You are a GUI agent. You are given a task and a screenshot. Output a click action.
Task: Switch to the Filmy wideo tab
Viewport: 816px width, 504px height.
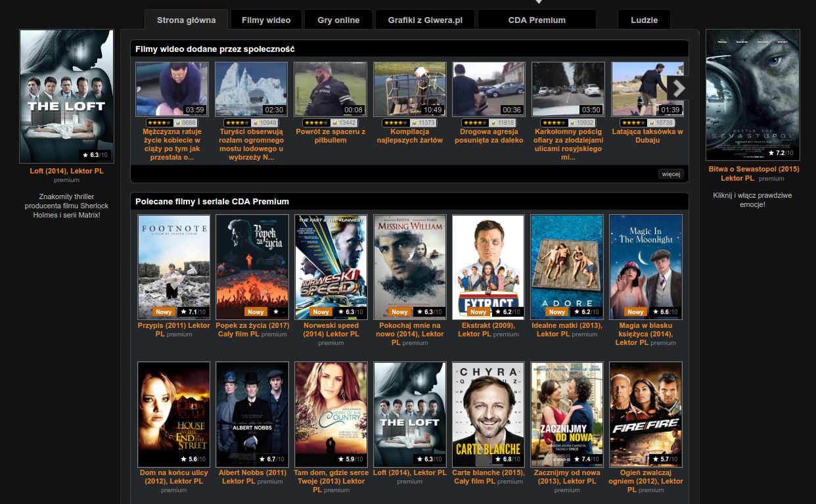[266, 20]
